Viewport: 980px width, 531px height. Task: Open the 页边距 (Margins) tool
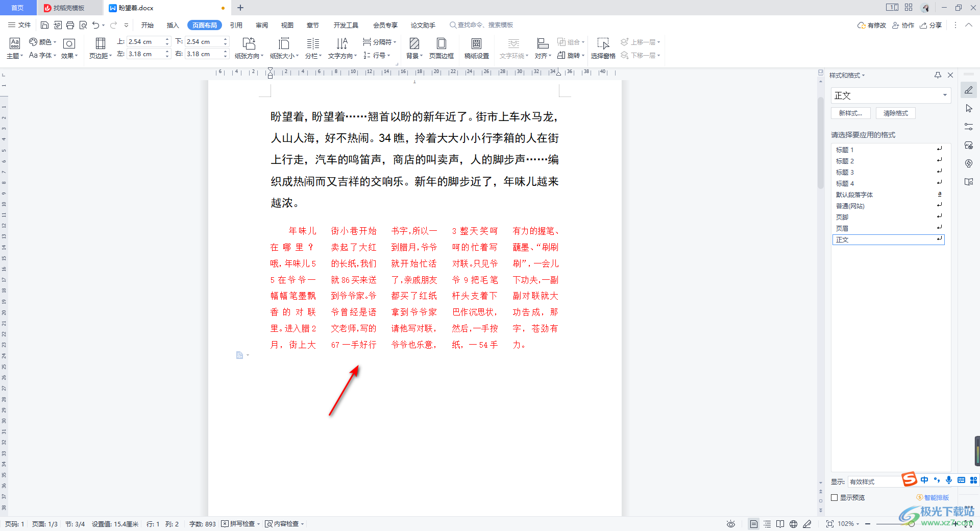tap(101, 49)
